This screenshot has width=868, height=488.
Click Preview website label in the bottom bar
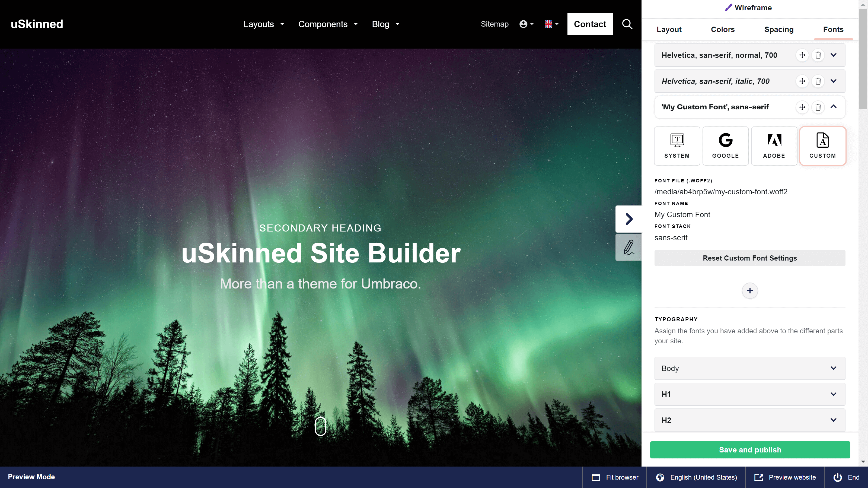[x=792, y=477]
